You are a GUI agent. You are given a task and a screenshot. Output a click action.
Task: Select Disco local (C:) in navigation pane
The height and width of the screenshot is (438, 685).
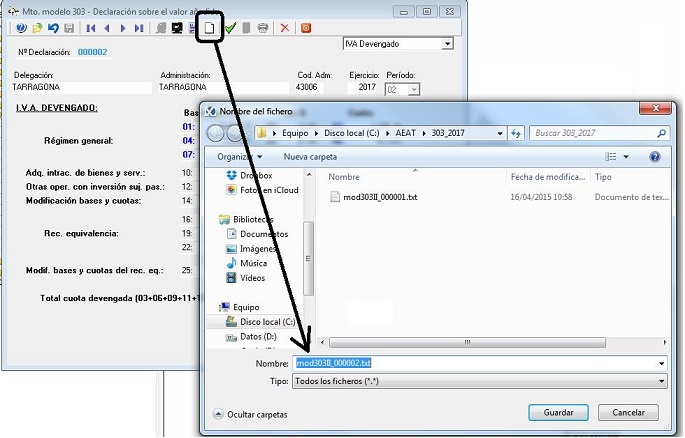tap(260, 322)
